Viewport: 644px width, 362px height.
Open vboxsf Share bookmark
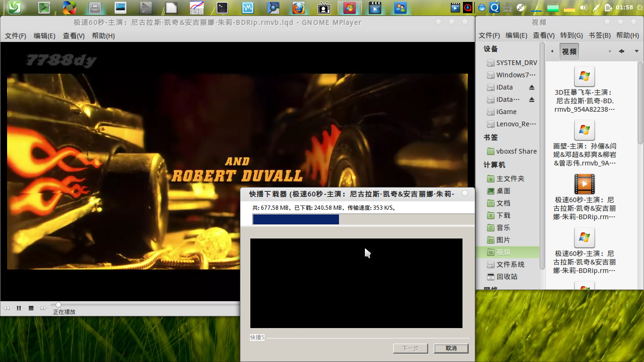pyautogui.click(x=512, y=151)
